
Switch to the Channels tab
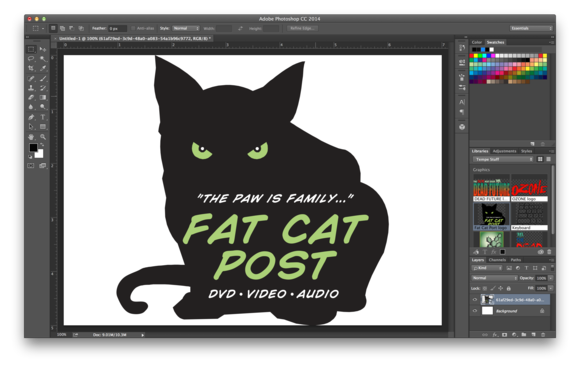[497, 260]
